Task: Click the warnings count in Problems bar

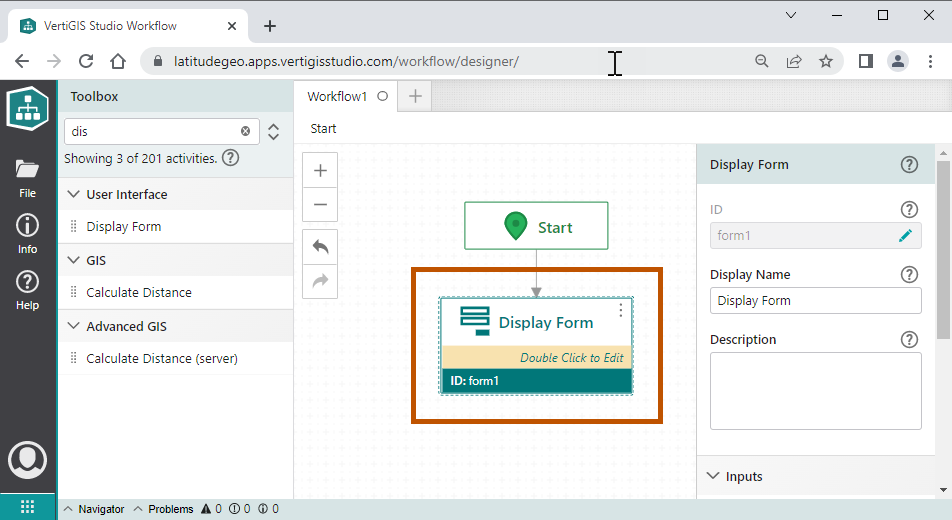Action: 211,509
